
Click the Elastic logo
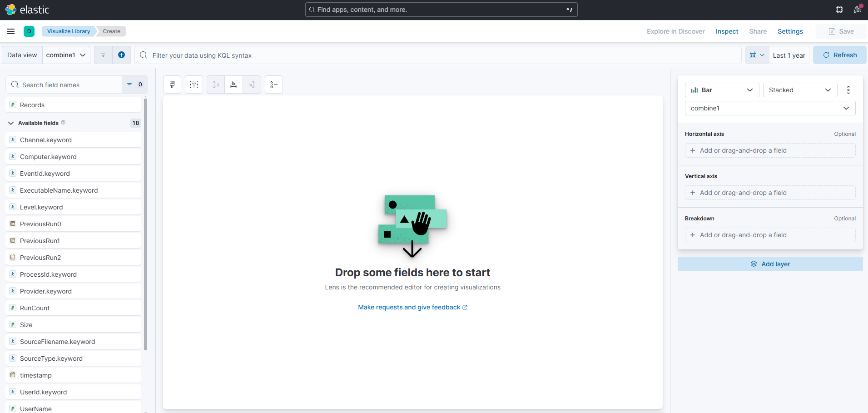tap(27, 10)
